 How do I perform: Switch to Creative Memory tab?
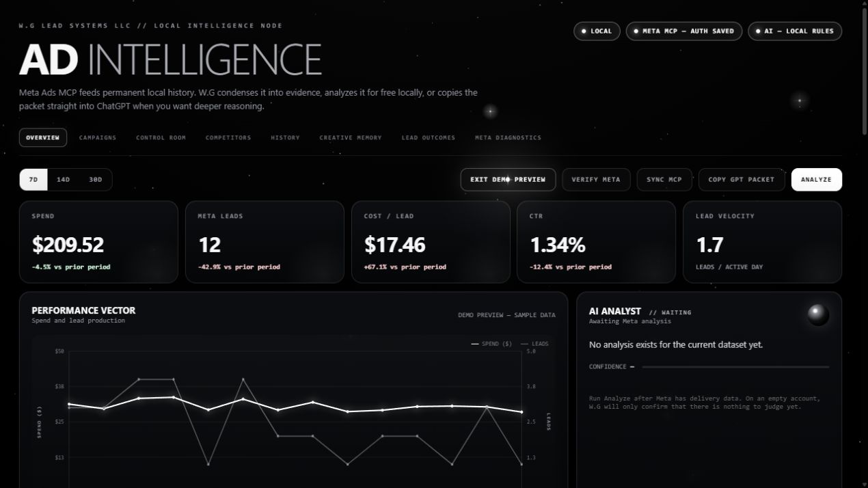[351, 137]
